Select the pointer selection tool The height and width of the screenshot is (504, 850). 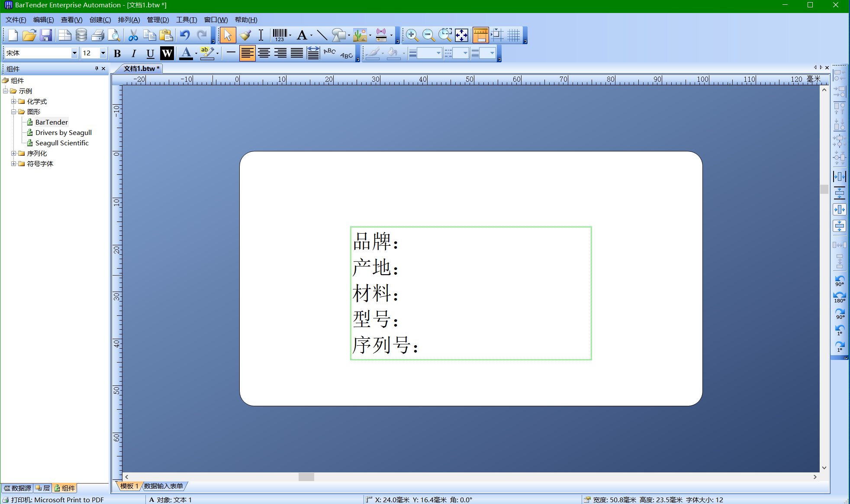(x=228, y=35)
